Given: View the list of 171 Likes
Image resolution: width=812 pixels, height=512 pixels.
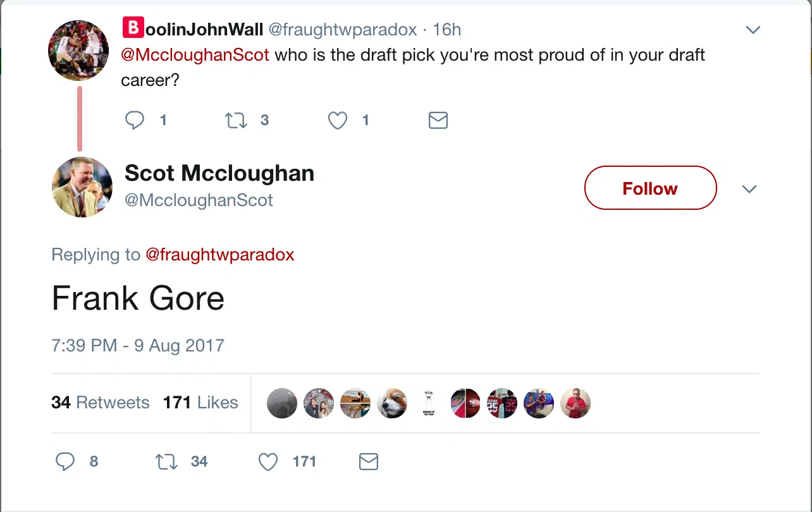Looking at the screenshot, I should [x=200, y=403].
